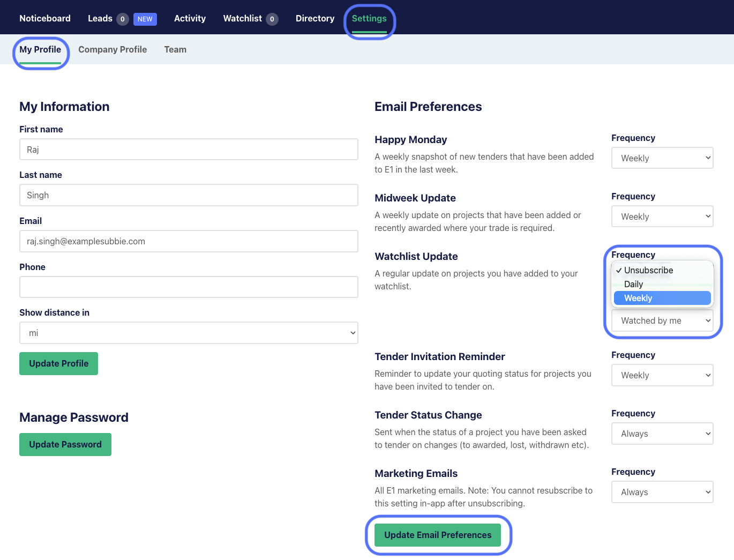This screenshot has height=560, width=734.
Task: Focus the Last name field
Action: click(x=189, y=195)
